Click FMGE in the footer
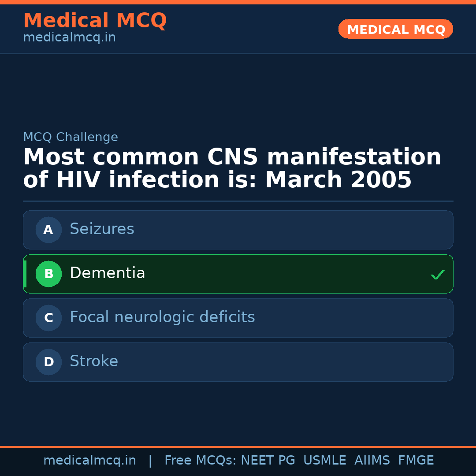The image size is (476, 476). (x=416, y=461)
